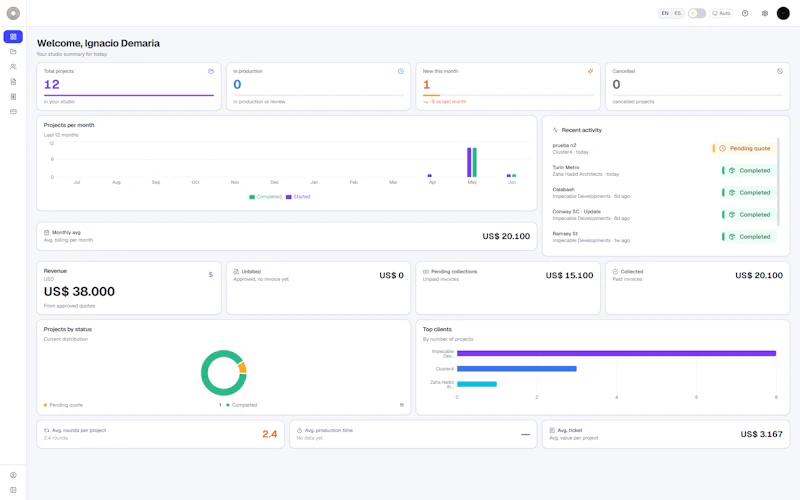Image resolution: width=800 pixels, height=500 pixels.
Task: Click the Pending collections icon
Action: (x=426, y=271)
